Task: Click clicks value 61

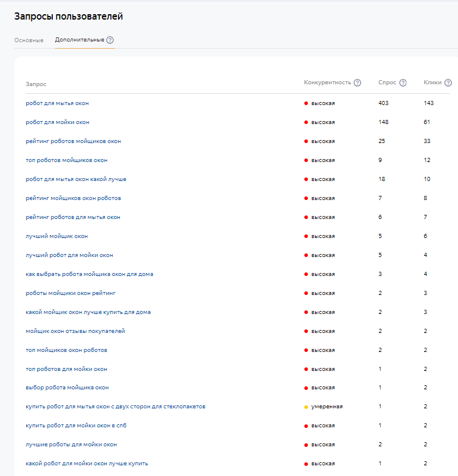Action: 427,122
